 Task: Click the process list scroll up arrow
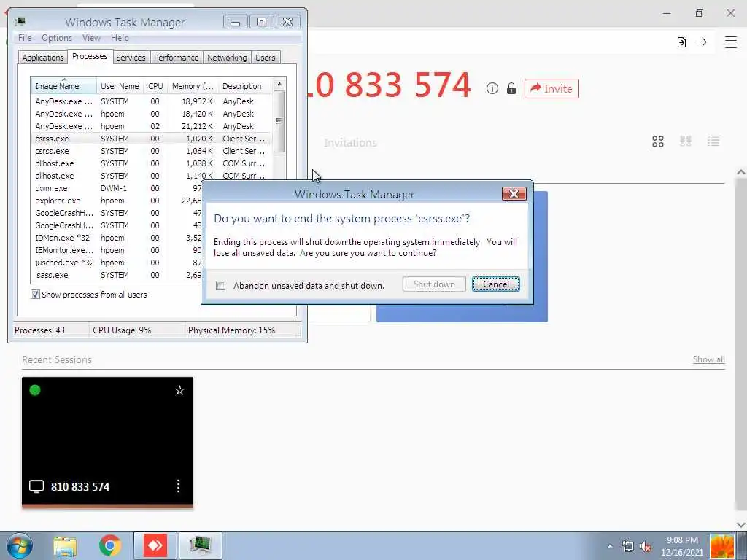[279, 85]
